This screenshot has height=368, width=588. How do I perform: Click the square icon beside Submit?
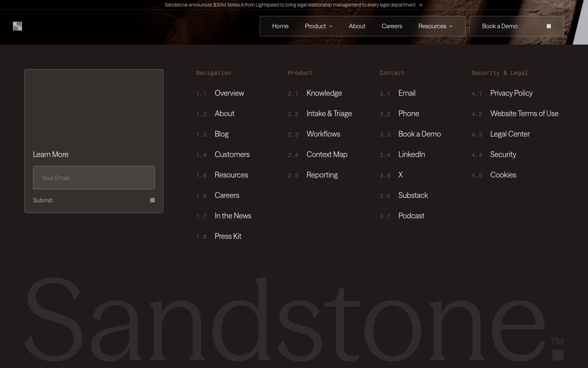[x=152, y=200]
